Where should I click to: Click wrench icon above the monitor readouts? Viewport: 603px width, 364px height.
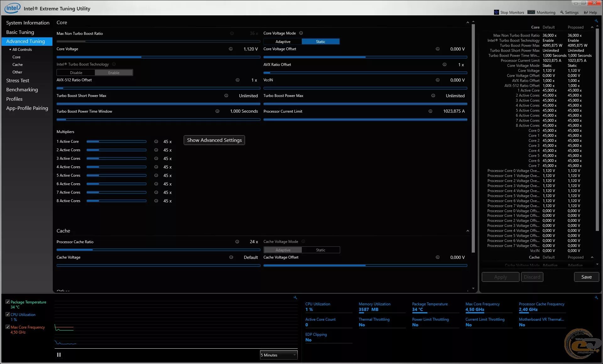pyautogui.click(x=596, y=297)
